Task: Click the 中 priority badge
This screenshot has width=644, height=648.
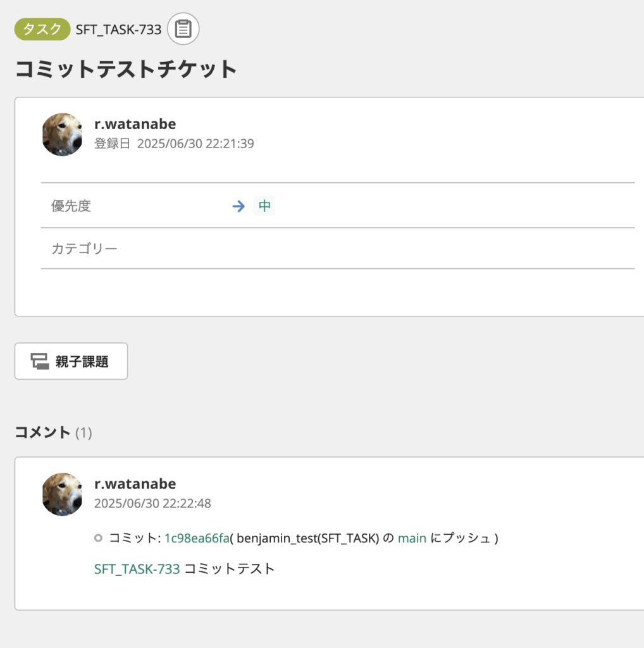Action: [x=264, y=206]
